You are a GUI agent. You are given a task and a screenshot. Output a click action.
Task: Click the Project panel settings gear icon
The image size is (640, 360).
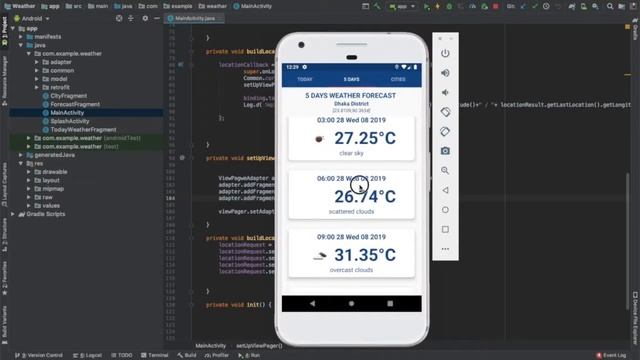click(x=145, y=18)
